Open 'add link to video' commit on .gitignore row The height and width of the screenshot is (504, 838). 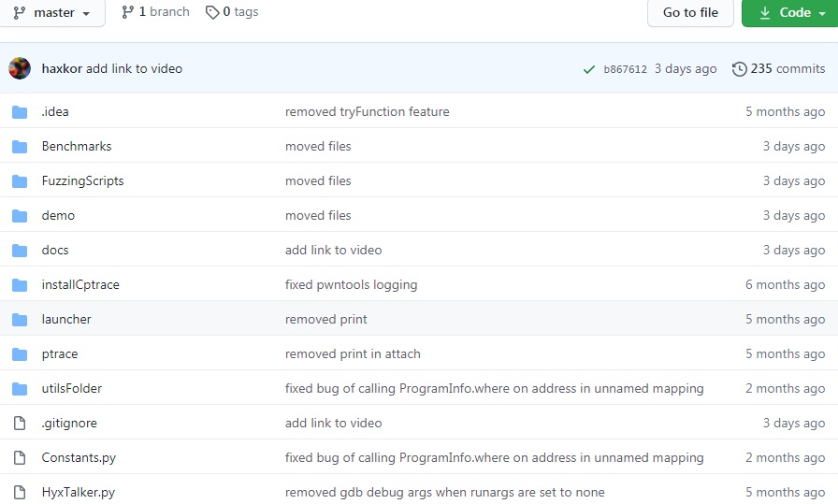click(x=334, y=423)
